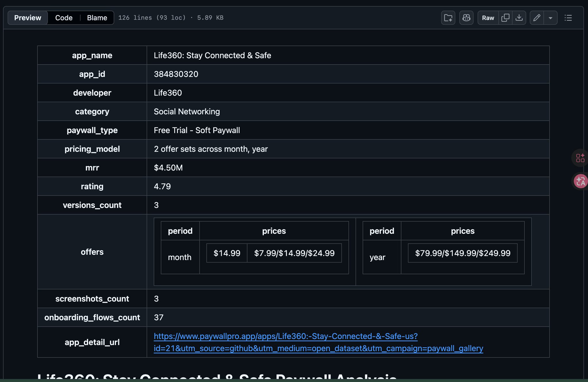Image resolution: width=588 pixels, height=382 pixels.
Task: Expand more edit options dropdown arrow
Action: (550, 18)
